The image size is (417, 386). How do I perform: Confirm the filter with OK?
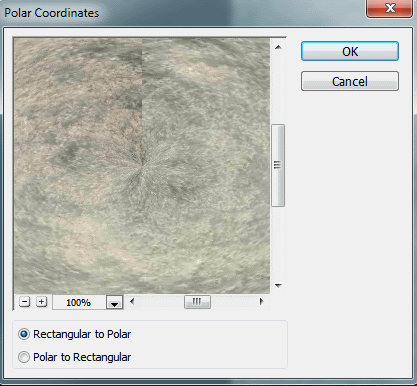pos(350,51)
